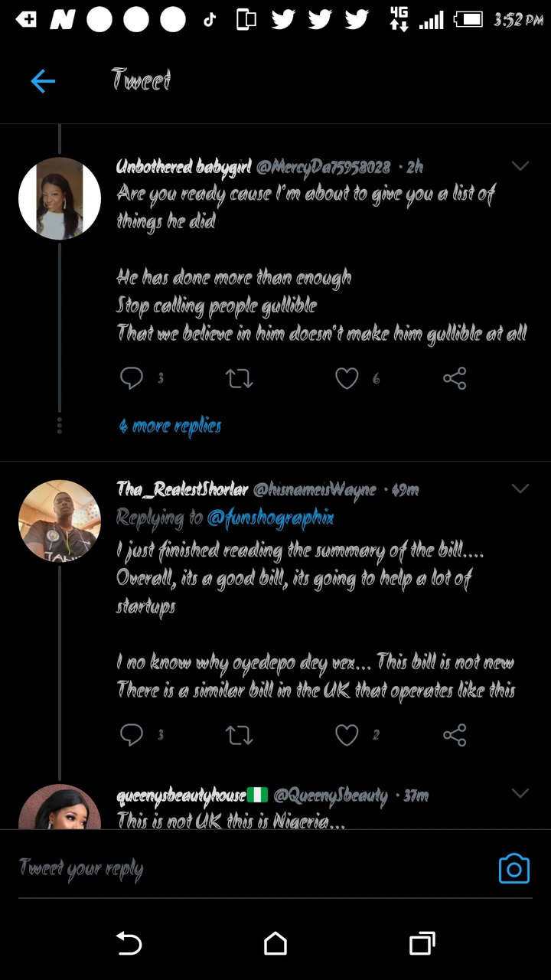Retweet Unbothered babygirl's tweet

(x=240, y=378)
